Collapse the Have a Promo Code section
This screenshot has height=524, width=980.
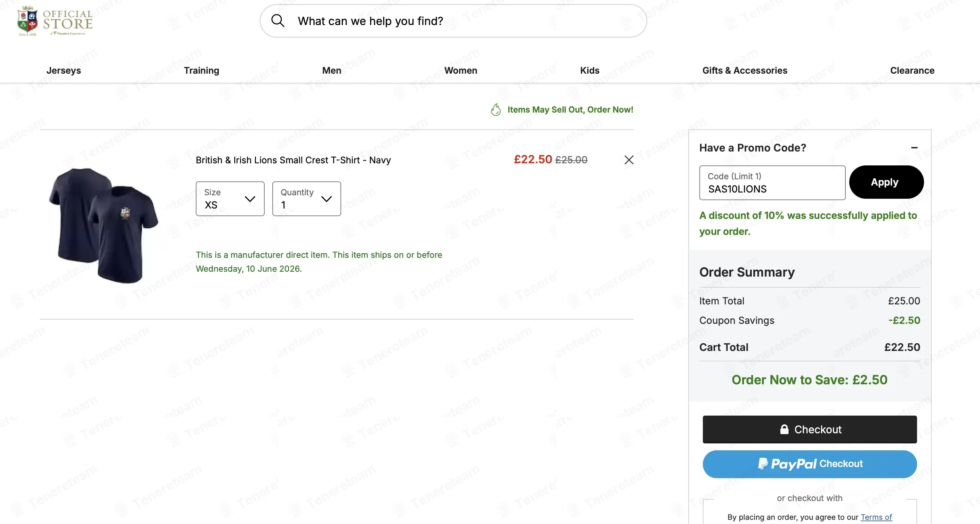click(x=914, y=148)
